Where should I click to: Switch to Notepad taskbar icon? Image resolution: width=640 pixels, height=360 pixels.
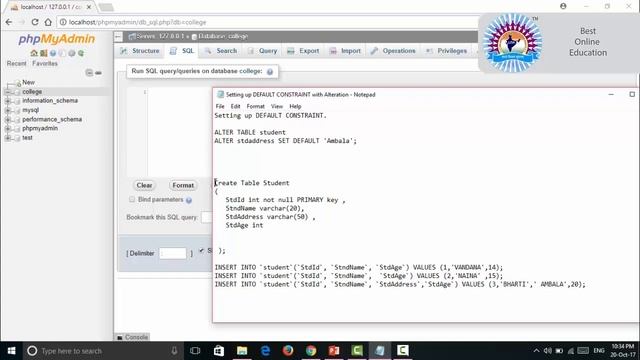coord(380,351)
